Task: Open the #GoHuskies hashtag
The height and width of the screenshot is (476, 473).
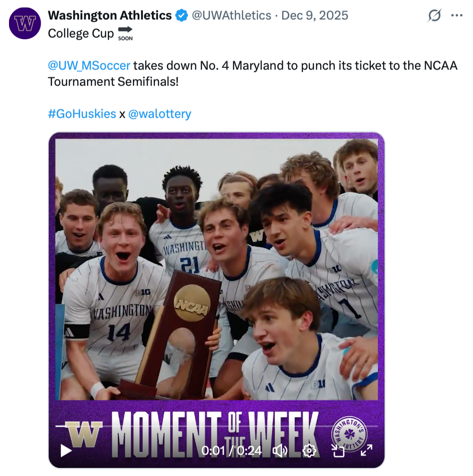Action: [x=82, y=114]
